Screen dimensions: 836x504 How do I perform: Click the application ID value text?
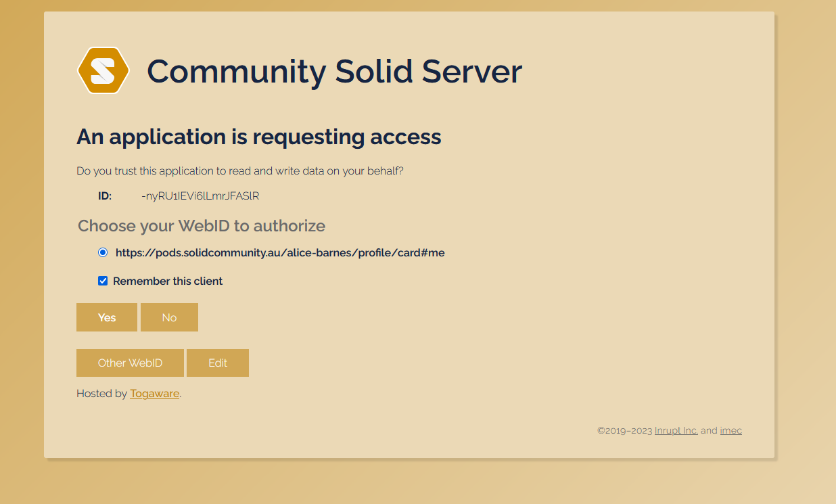tap(202, 196)
